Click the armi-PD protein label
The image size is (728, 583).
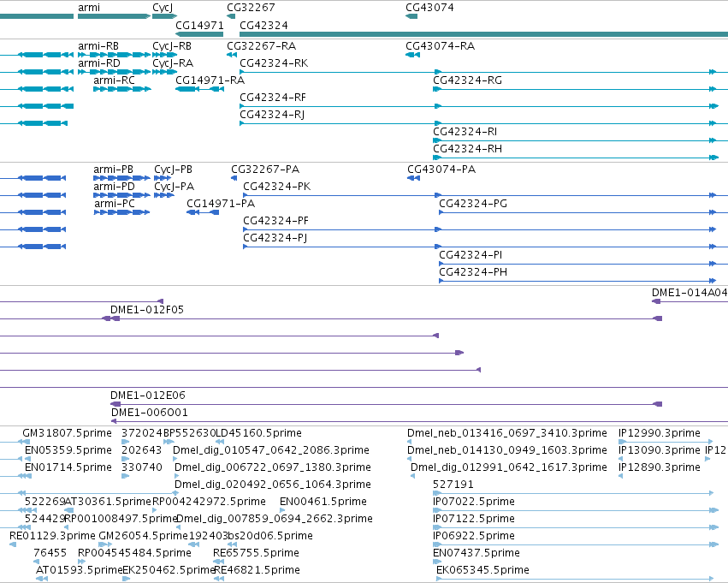[x=115, y=187]
